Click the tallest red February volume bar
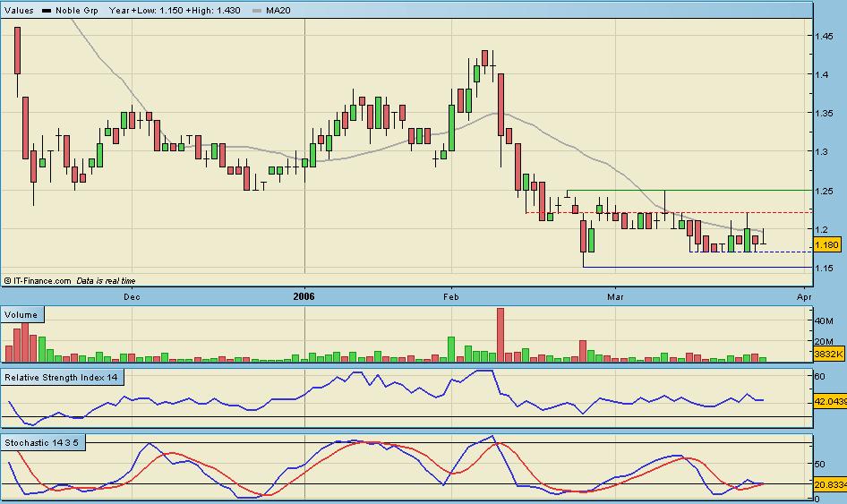Viewport: 847px width, 504px height. (500, 335)
